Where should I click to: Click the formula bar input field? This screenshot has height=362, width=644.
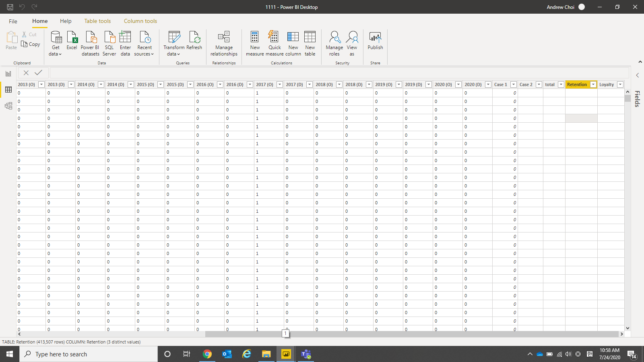(x=339, y=73)
